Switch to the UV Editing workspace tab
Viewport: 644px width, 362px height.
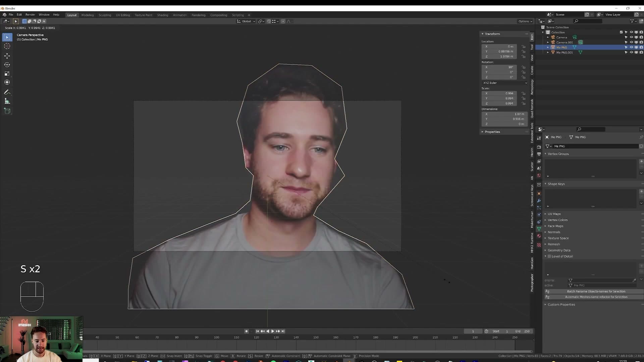tap(123, 15)
